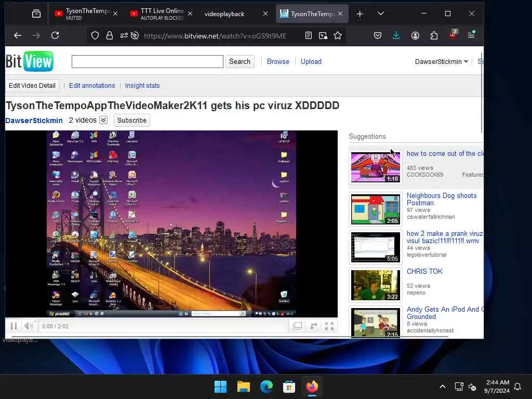
Task: Save page to Pocket
Action: [x=378, y=35]
